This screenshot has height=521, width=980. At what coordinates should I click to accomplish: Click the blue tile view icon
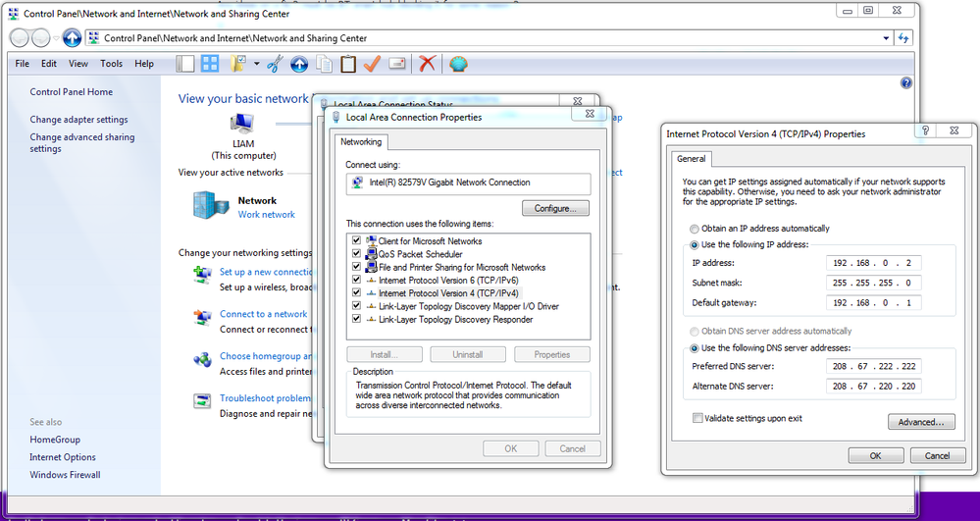[210, 64]
